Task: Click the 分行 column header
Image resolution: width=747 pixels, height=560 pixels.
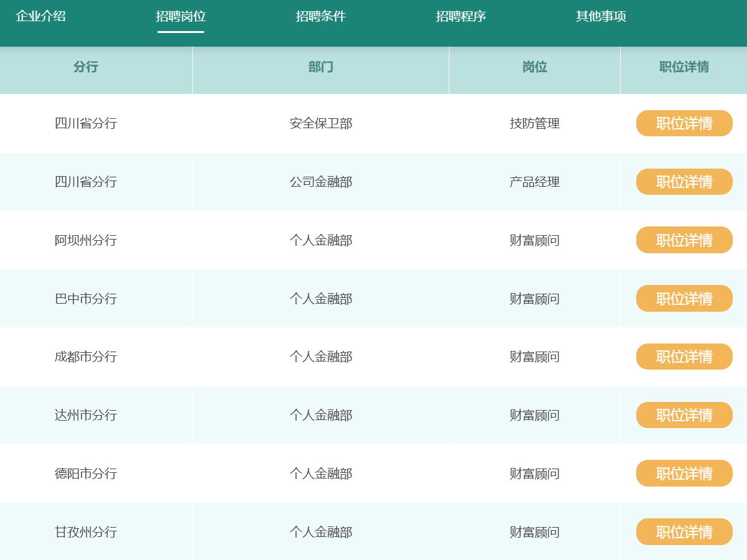Action: point(86,67)
